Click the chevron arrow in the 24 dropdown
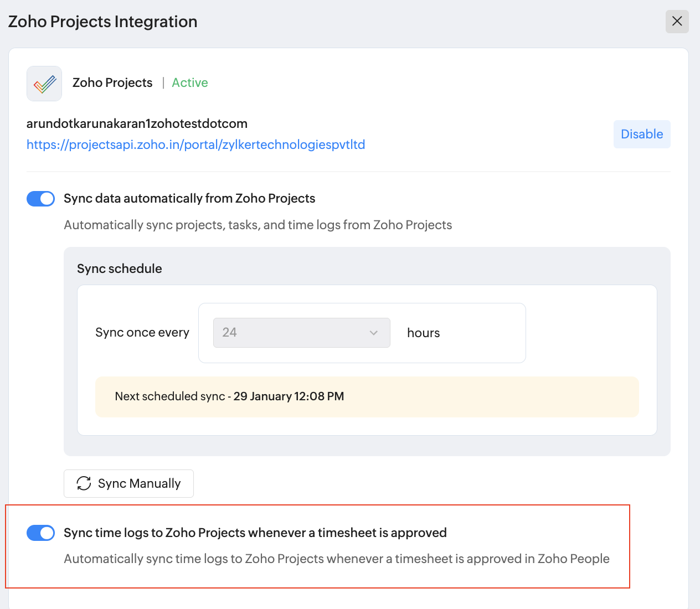Image resolution: width=700 pixels, height=609 pixels. (x=374, y=333)
